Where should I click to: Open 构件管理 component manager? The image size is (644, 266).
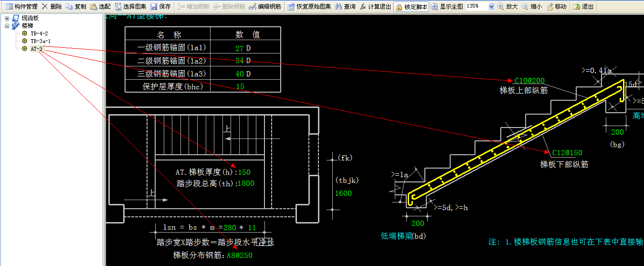[x=21, y=7]
